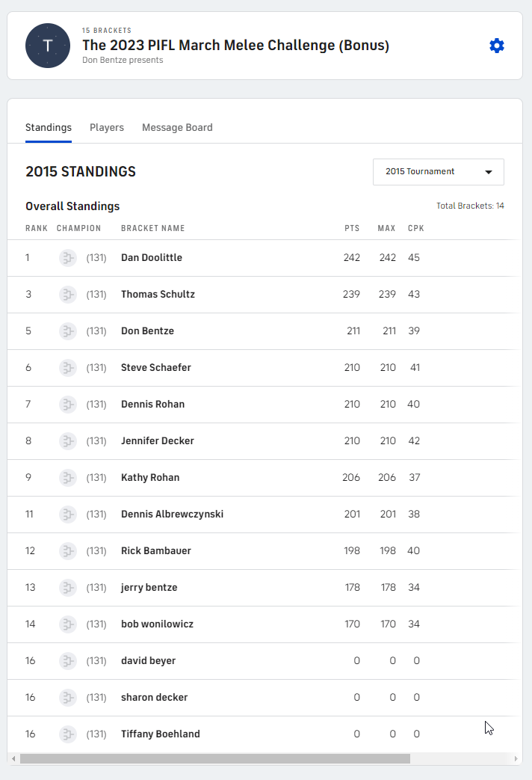This screenshot has width=532, height=780.
Task: Click the dropdown arrow in tournament selector
Action: point(489,172)
